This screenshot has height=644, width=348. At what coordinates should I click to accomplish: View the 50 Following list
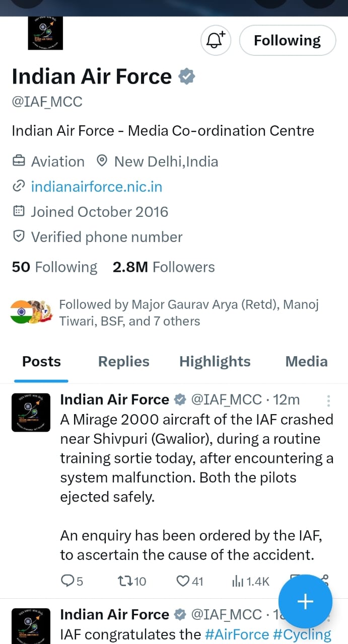[x=54, y=267]
